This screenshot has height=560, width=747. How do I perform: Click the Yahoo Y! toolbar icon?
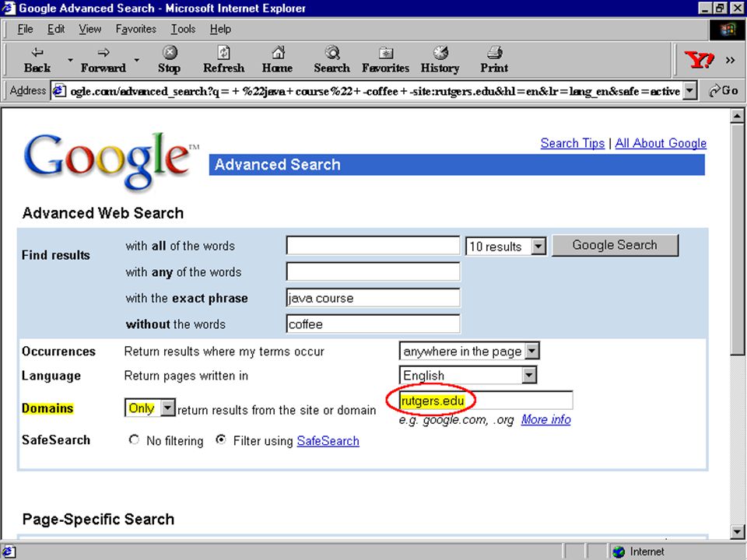click(699, 60)
